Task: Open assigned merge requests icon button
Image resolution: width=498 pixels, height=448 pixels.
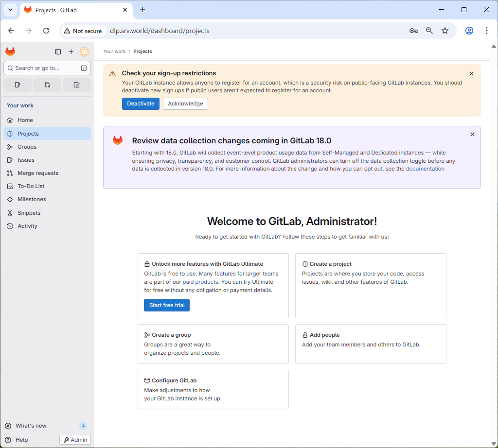Action: 47,85
